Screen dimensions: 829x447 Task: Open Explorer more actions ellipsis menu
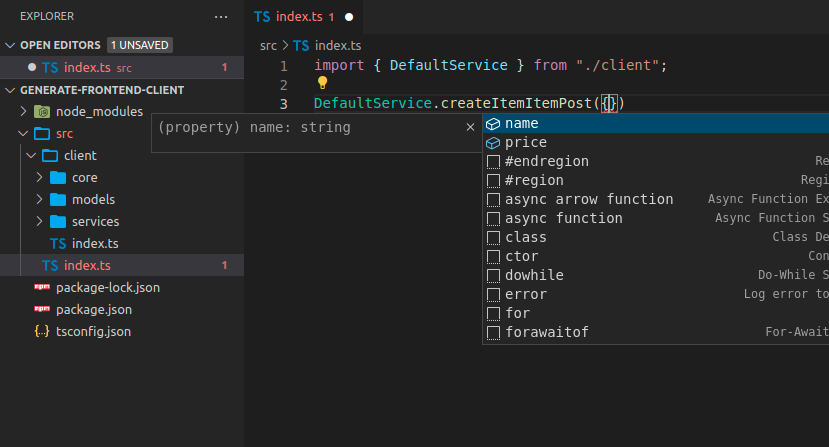221,17
